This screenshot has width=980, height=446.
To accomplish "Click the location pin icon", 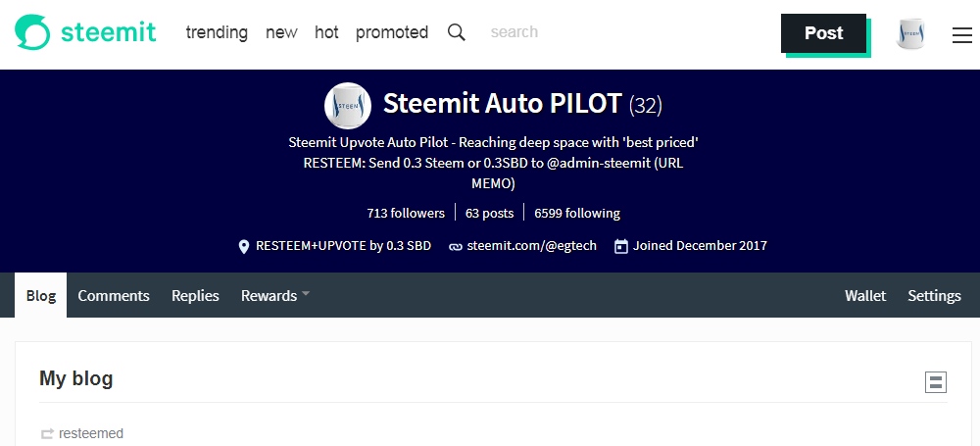I will pyautogui.click(x=244, y=246).
